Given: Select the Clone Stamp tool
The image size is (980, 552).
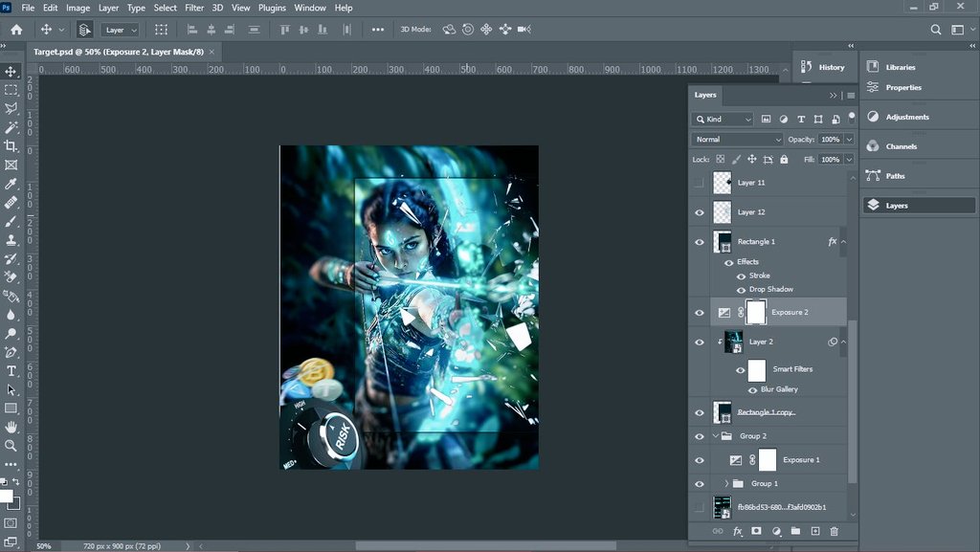Looking at the screenshot, I should click(13, 238).
